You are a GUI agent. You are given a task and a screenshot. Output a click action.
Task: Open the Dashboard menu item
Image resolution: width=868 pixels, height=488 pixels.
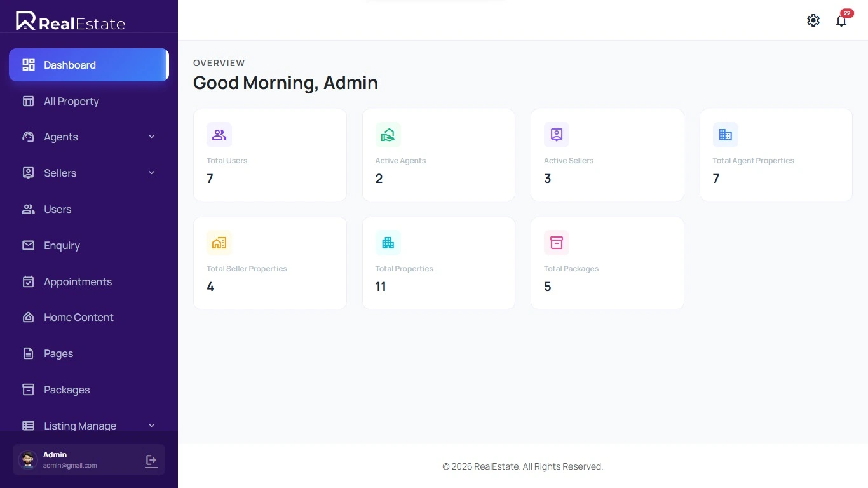pos(69,65)
